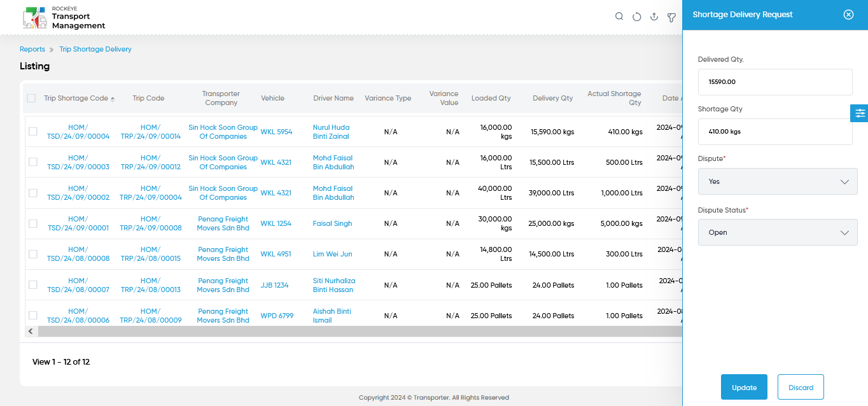
Task: Click the search magnifier icon
Action: click(x=619, y=17)
